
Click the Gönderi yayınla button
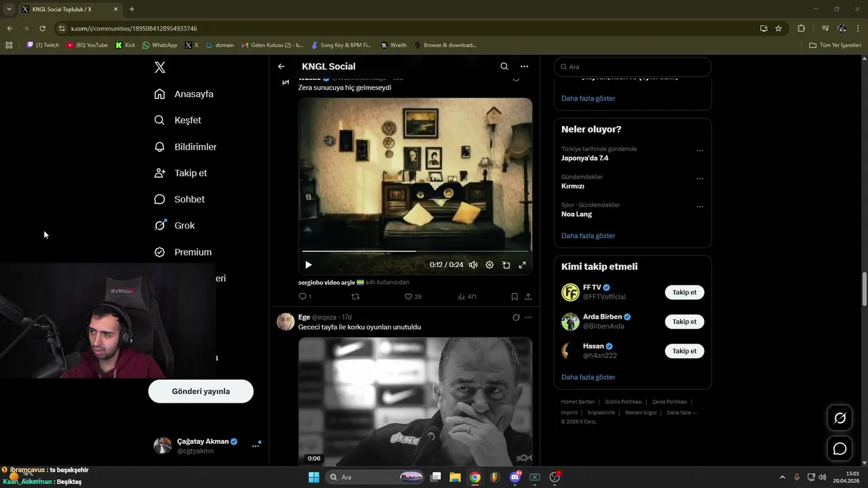coord(201,391)
